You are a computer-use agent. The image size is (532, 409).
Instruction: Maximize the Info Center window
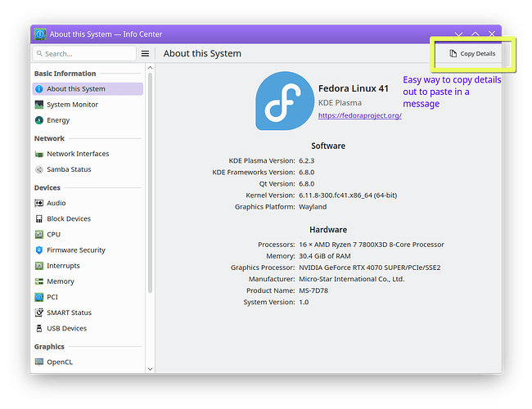(476, 34)
